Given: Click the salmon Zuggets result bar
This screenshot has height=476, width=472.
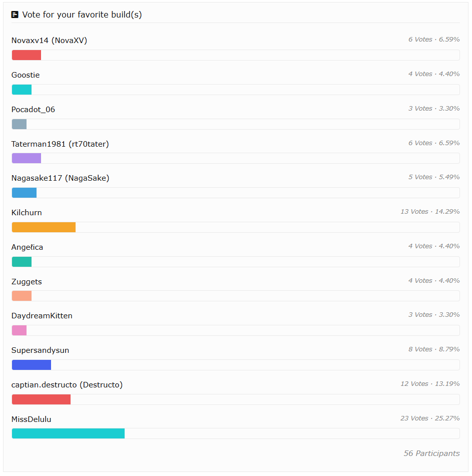Looking at the screenshot, I should click(x=22, y=296).
